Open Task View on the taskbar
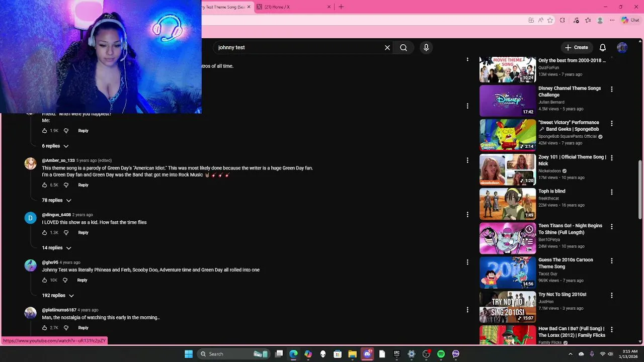 pyautogui.click(x=279, y=354)
